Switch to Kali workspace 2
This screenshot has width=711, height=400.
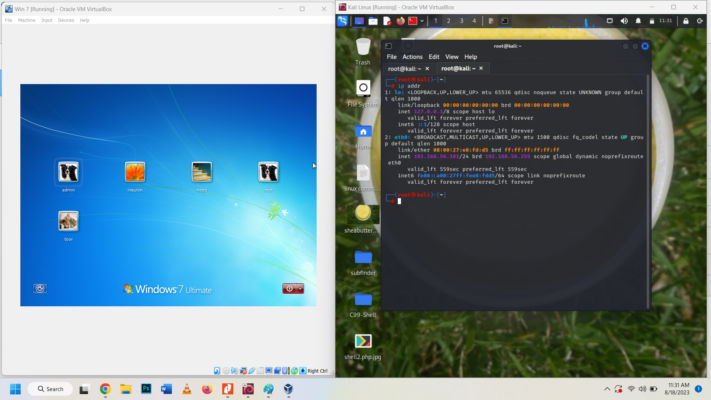tap(448, 21)
